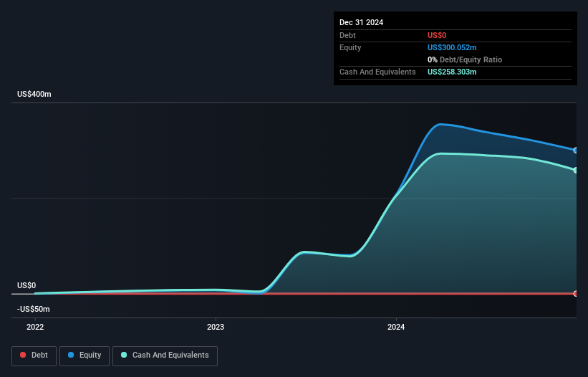Toggle the Cash And Equivalents legend button
Viewport: 588px width, 377px height.
(x=165, y=355)
